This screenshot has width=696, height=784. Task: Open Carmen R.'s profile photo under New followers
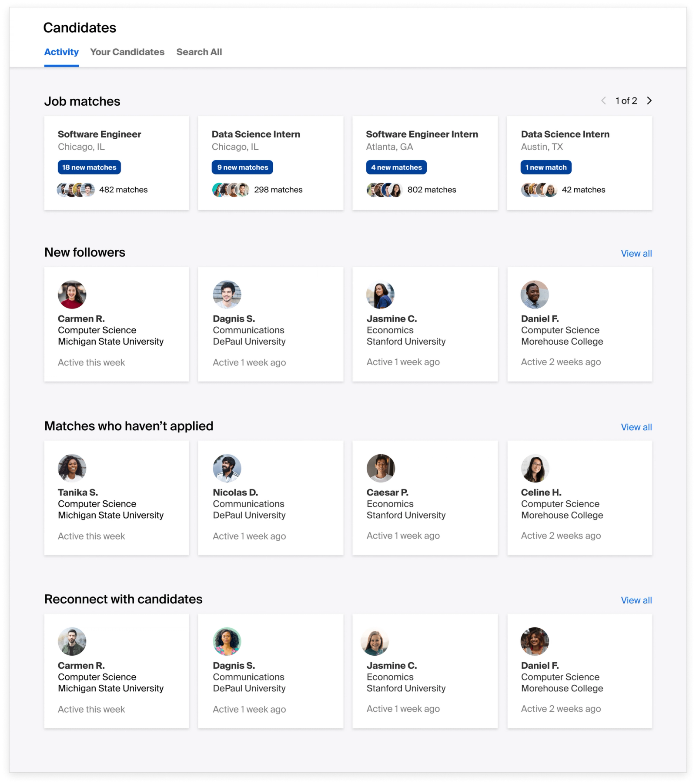click(x=71, y=294)
